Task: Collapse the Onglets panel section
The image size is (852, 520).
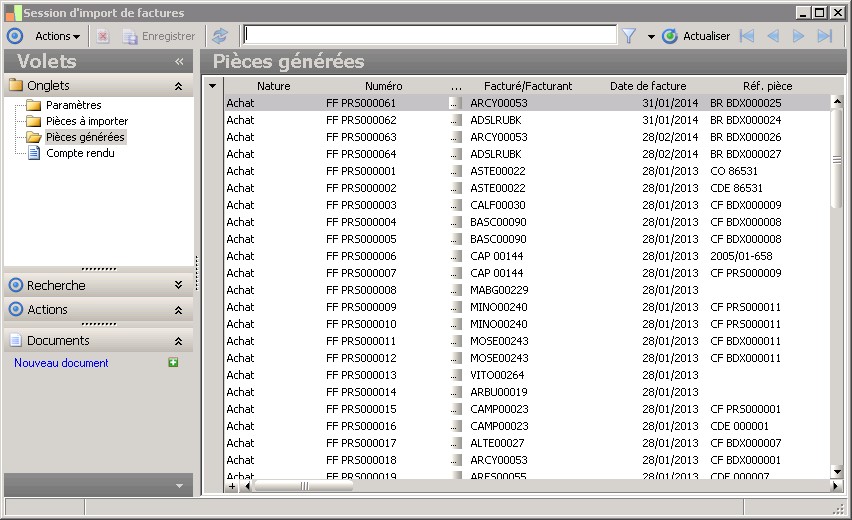Action: pos(178,86)
